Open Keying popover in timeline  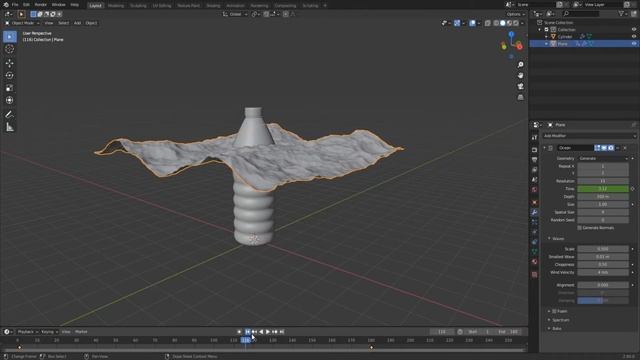tap(49, 332)
